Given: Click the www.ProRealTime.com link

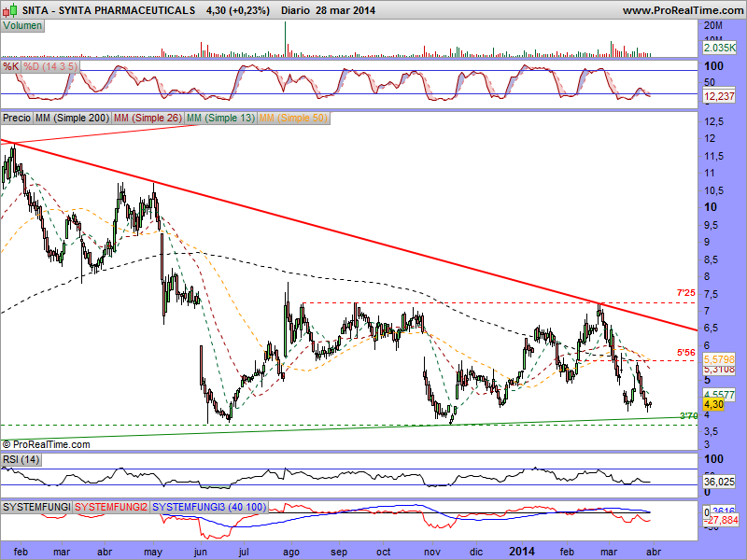Looking at the screenshot, I should (x=683, y=10).
